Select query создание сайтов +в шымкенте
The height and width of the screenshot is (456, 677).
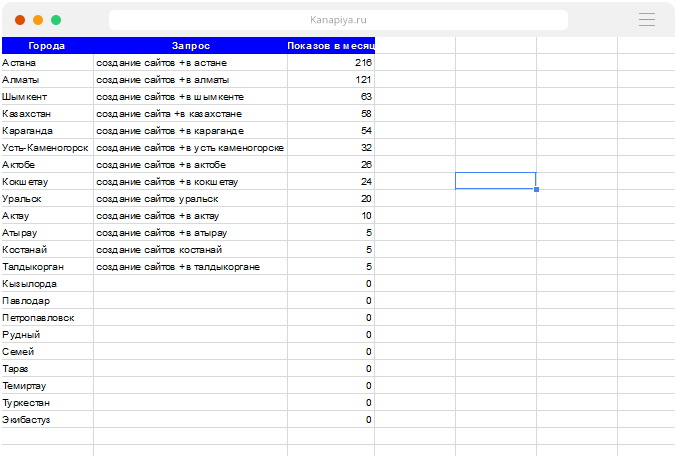(x=190, y=97)
